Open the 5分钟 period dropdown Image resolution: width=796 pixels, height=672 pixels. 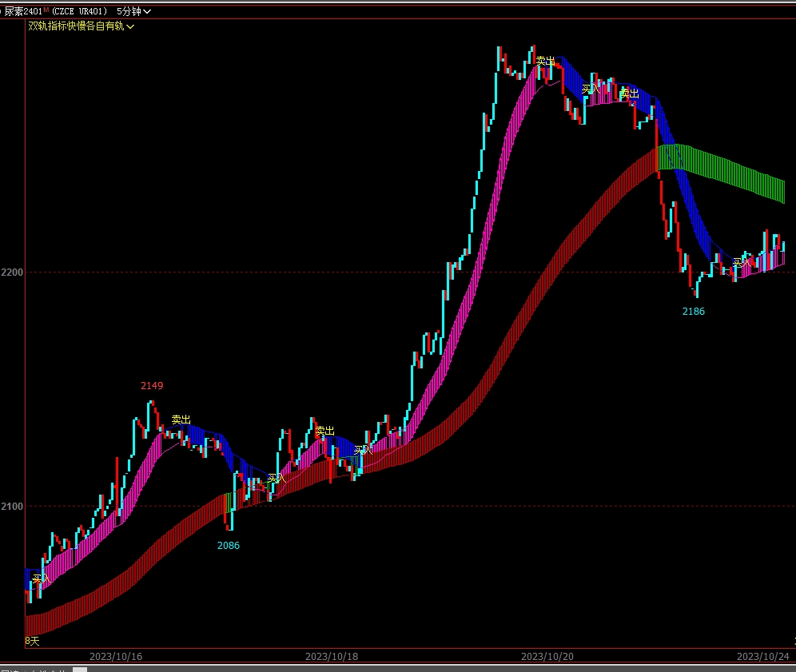(133, 11)
